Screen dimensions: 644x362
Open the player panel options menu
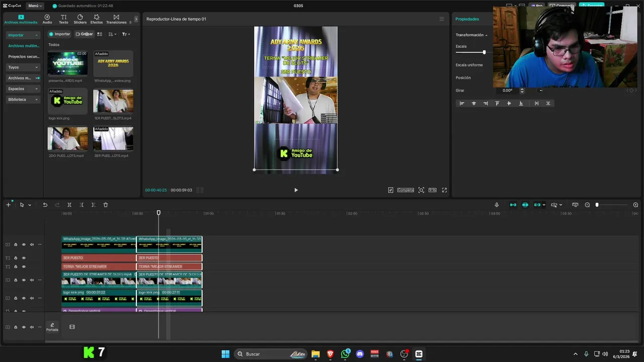pos(442,19)
